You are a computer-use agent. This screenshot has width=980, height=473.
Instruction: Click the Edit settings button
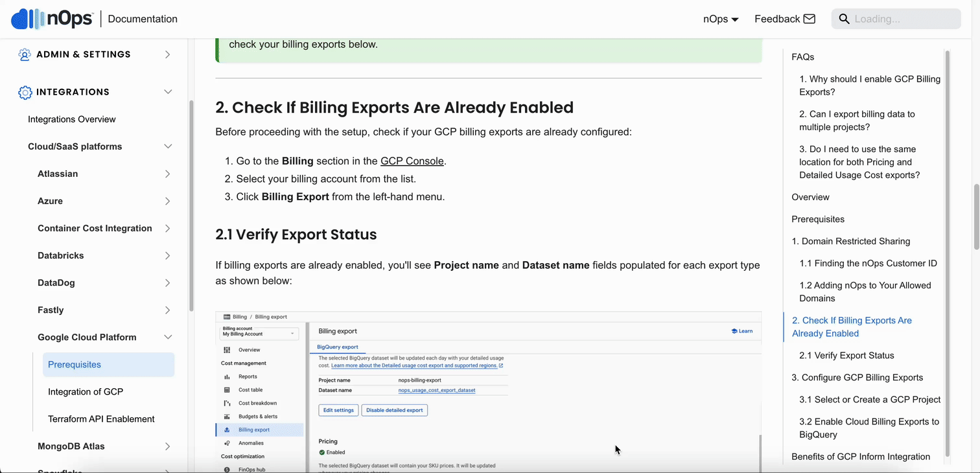point(338,410)
